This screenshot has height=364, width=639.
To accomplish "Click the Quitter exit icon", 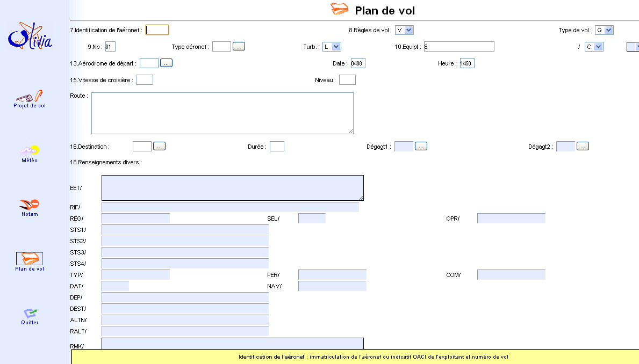I will pos(30,313).
